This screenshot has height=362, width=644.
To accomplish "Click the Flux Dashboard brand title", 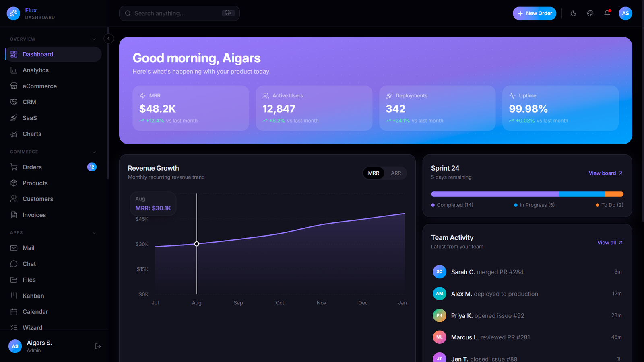I will pos(40,13).
